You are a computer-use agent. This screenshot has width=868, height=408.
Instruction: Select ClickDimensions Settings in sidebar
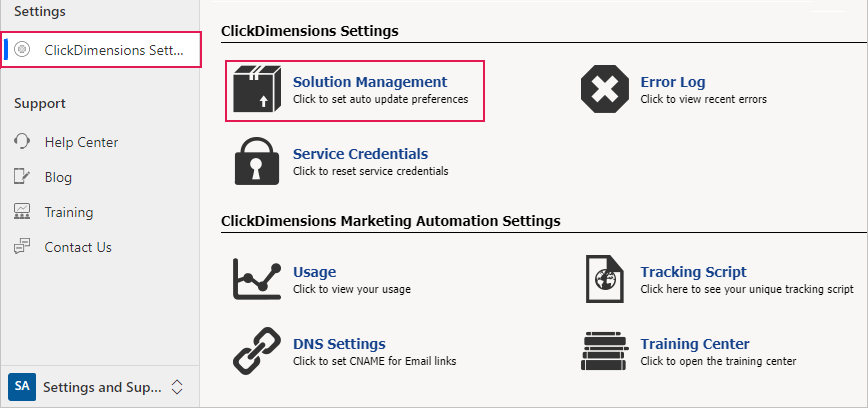(x=100, y=50)
